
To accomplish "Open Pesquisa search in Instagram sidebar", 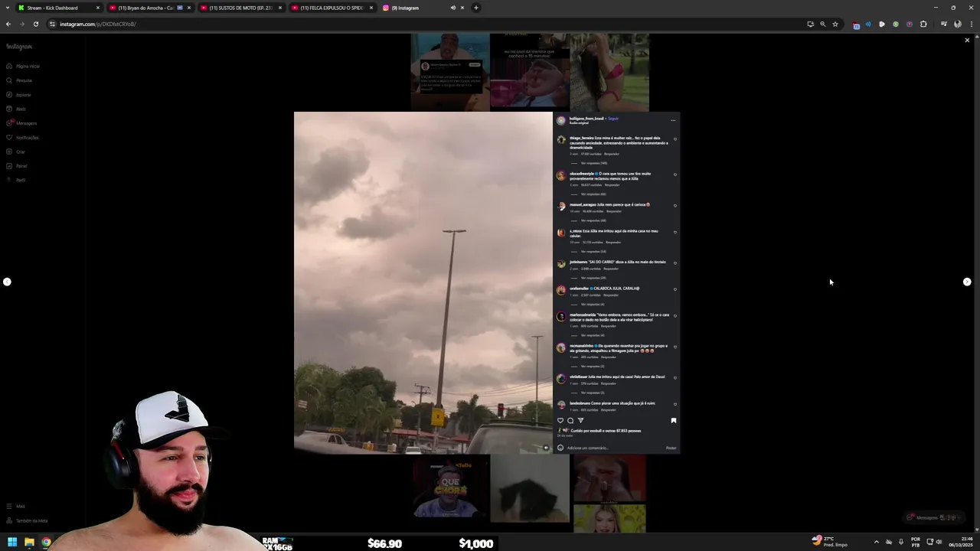I will coord(19,80).
